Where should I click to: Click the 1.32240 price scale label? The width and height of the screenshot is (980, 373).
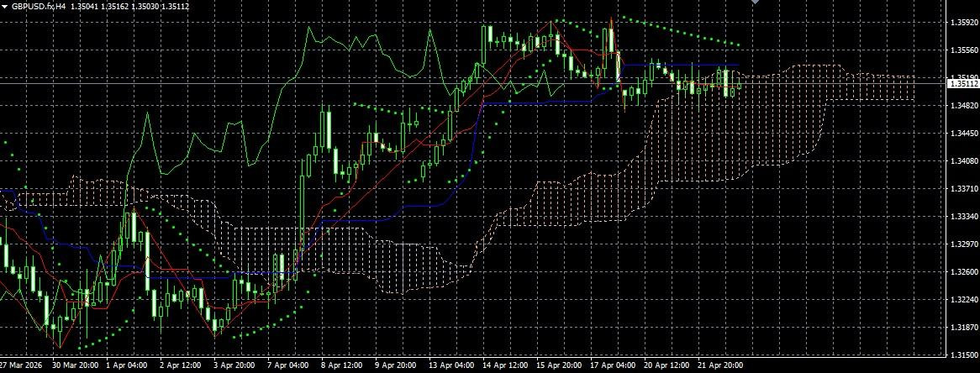[x=960, y=299]
